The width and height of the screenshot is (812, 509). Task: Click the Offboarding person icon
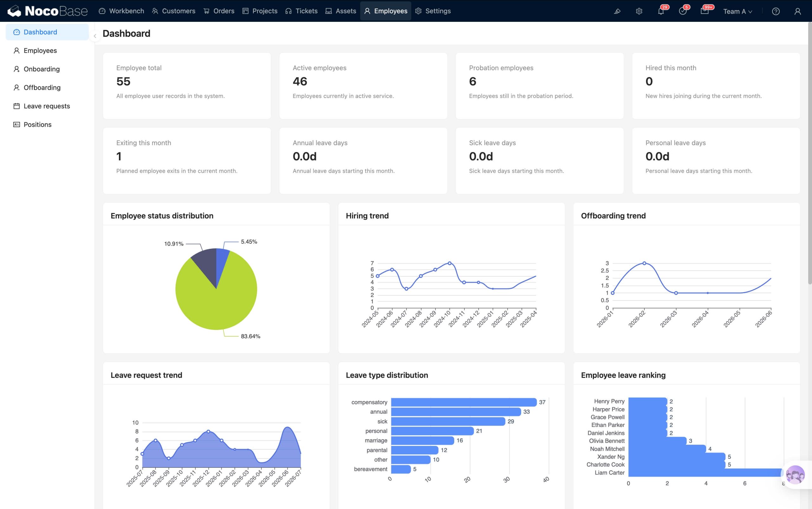pos(16,87)
